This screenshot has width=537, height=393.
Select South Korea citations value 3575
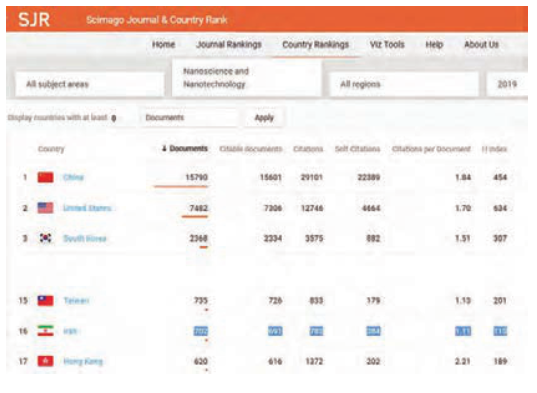(x=314, y=238)
